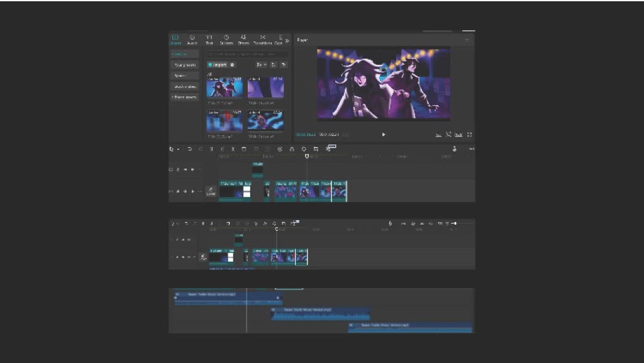Screen dimensions: 644x363
Task: Open the media filter icon
Action: point(284,65)
